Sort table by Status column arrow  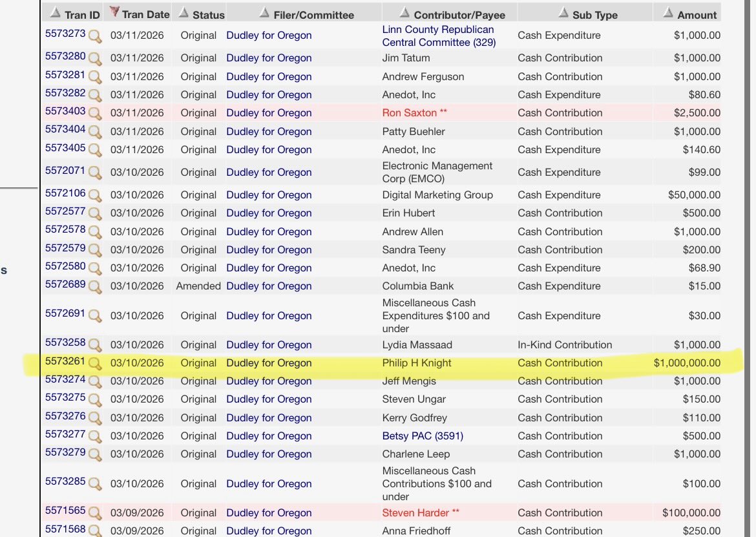coord(184,13)
